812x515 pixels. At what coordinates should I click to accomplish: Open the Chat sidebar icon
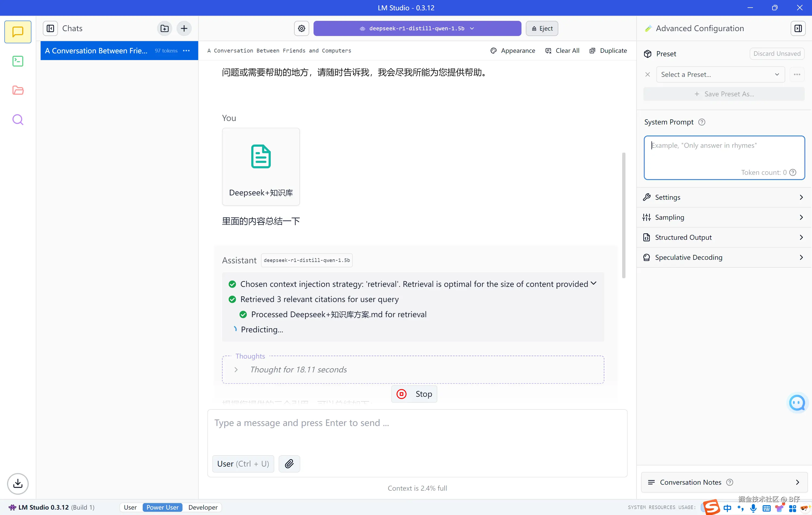point(18,32)
